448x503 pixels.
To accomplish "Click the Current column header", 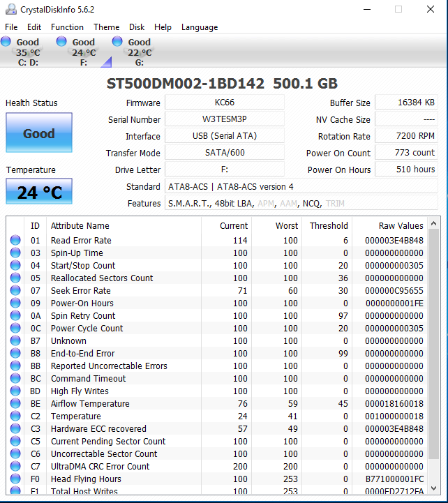I will click(x=226, y=225).
